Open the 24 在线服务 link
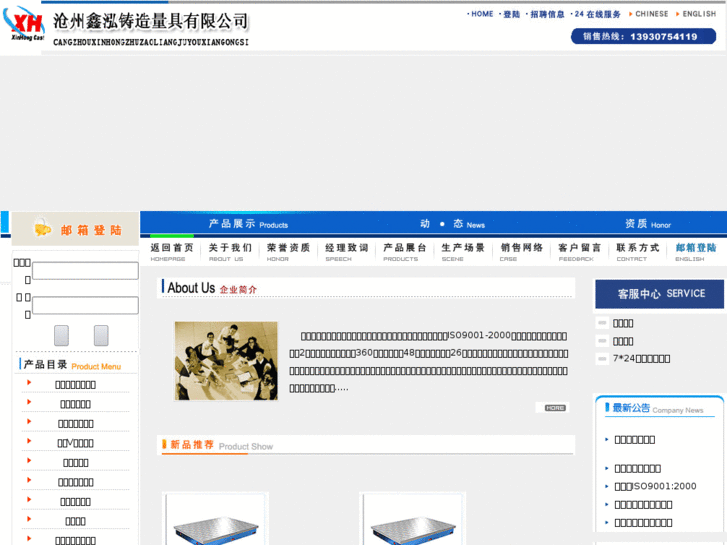Screen dimensions: 727x545 click(x=597, y=14)
